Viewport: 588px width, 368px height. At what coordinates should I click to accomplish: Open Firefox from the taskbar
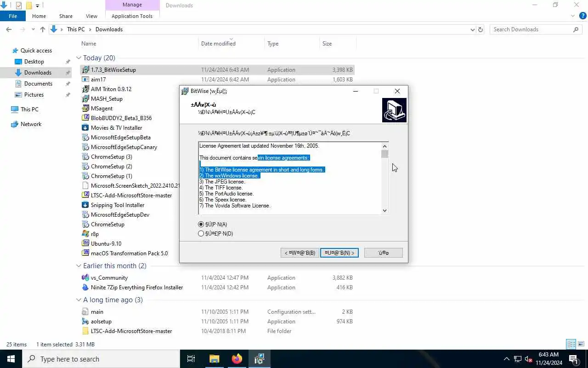pos(237,359)
